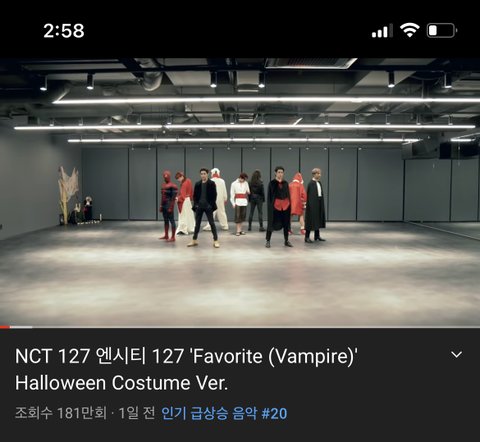Tap the Spider-Man costumed dancer in the video
The image size is (480, 442).
pyautogui.click(x=169, y=206)
